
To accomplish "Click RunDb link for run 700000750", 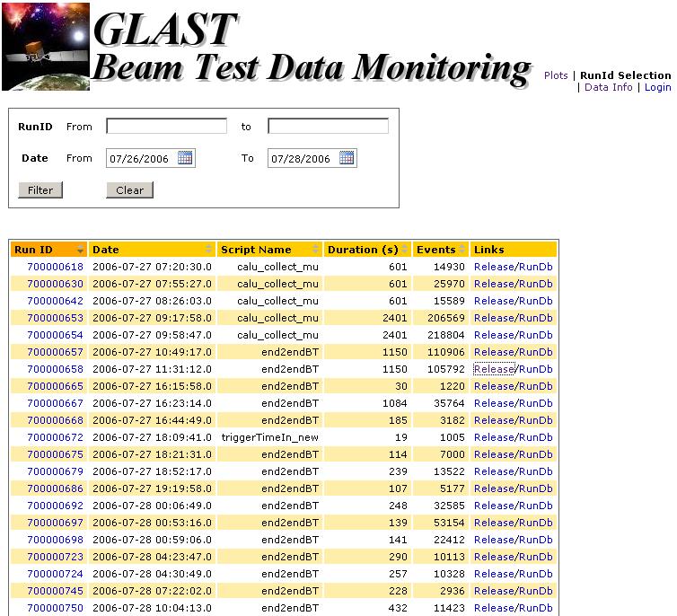I will pyautogui.click(x=535, y=608).
